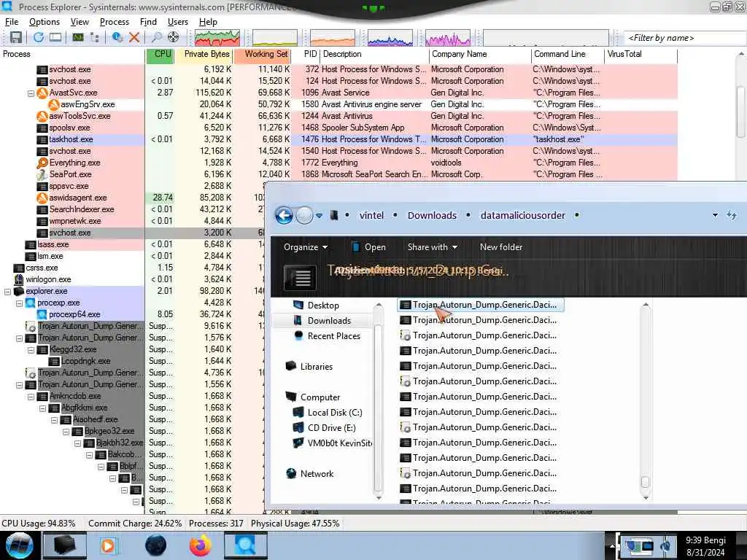Select Network in the navigation pane
The image size is (747, 560).
point(309,474)
